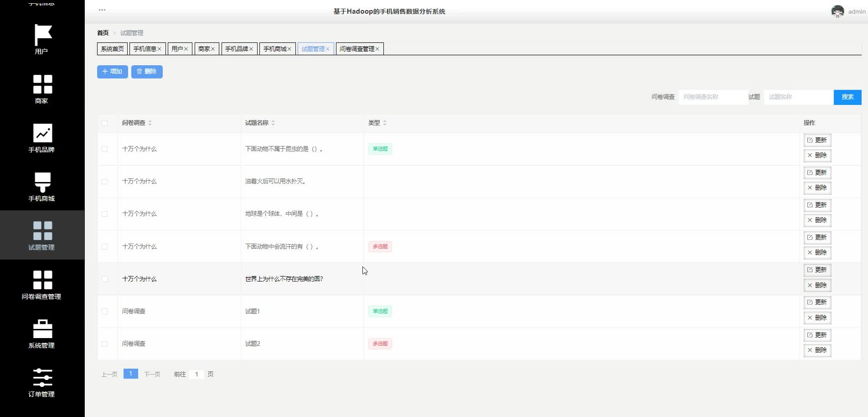The image size is (868, 417).
Task: Open the 手机商城 brush icon
Action: [x=43, y=182]
